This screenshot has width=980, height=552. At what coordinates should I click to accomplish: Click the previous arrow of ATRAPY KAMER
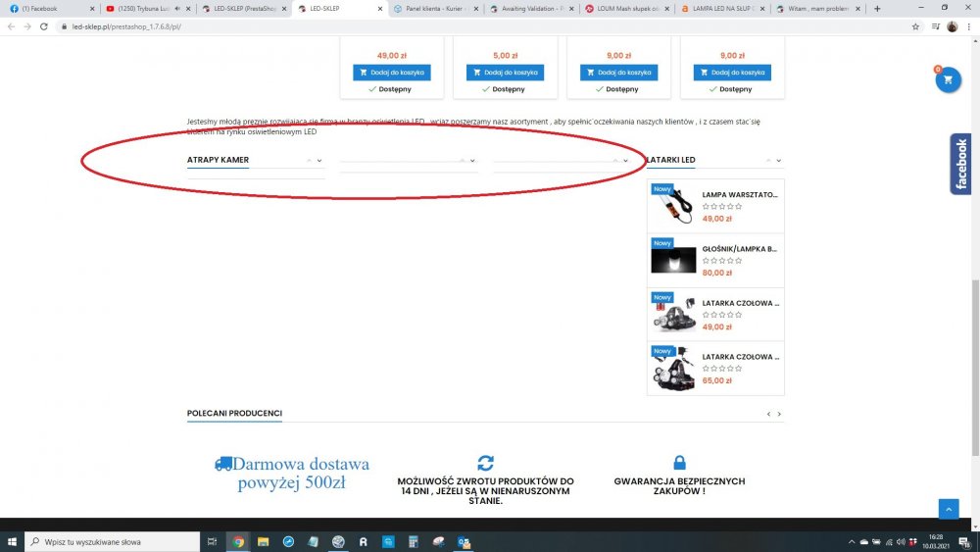click(x=309, y=161)
